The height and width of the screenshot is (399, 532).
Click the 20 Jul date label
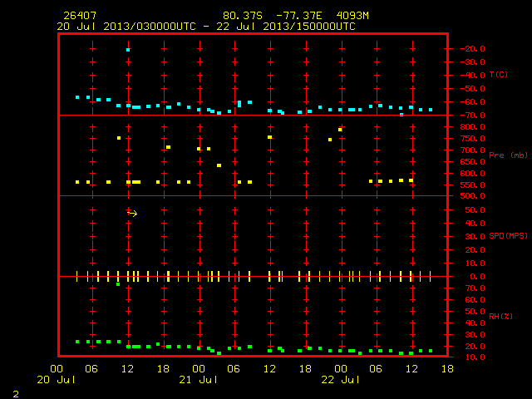pos(57,380)
